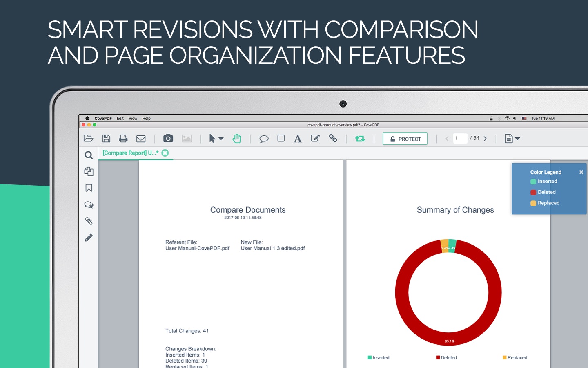Open pages panel in sidebar
Viewport: 588px width, 368px height.
coord(89,171)
